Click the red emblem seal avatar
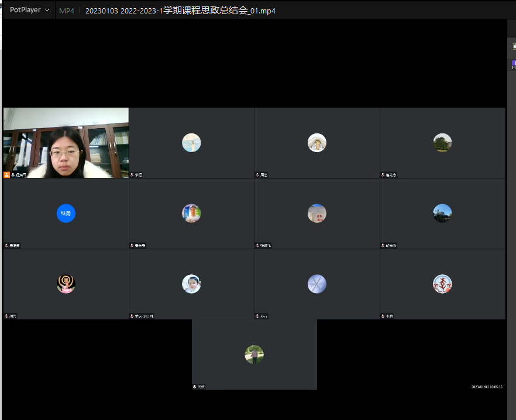Image resolution: width=516 pixels, height=420 pixels. click(442, 284)
